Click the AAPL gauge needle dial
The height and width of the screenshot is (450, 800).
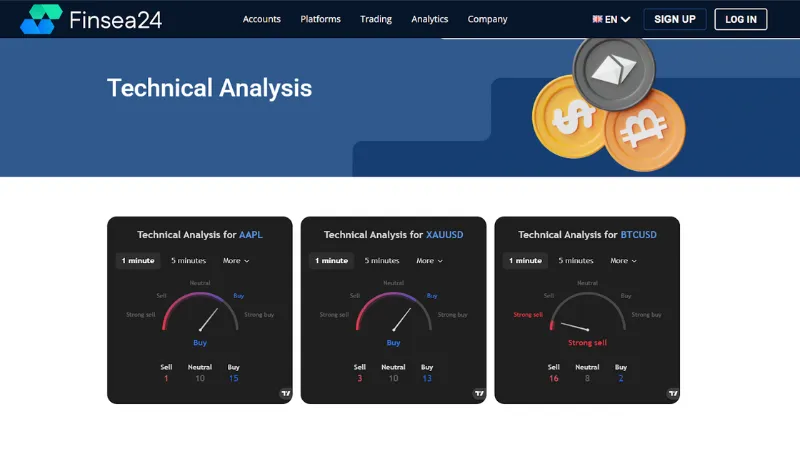click(x=200, y=315)
